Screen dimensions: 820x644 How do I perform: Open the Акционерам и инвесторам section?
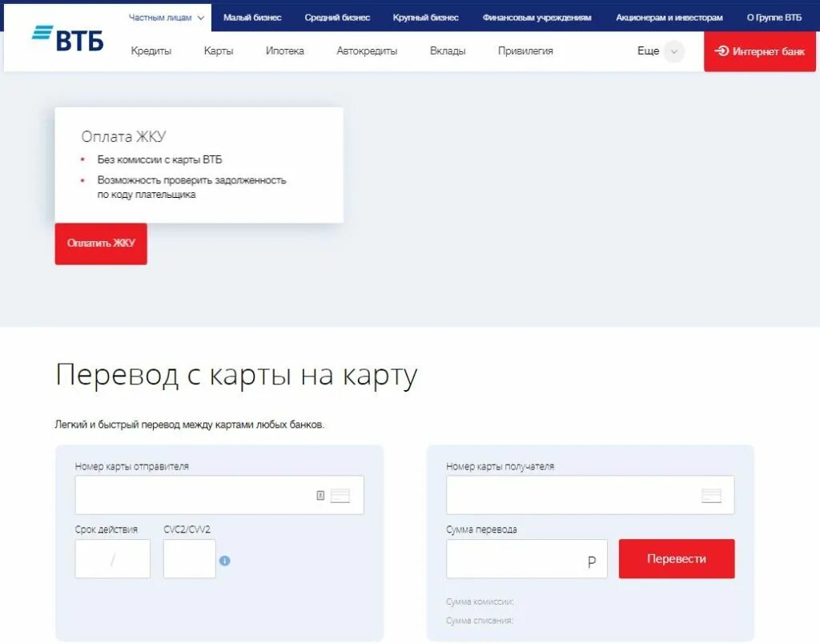(669, 18)
